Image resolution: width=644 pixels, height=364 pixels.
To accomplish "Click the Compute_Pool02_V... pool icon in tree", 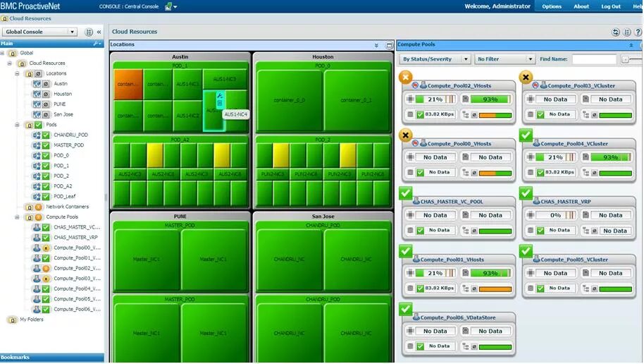I will tap(37, 268).
